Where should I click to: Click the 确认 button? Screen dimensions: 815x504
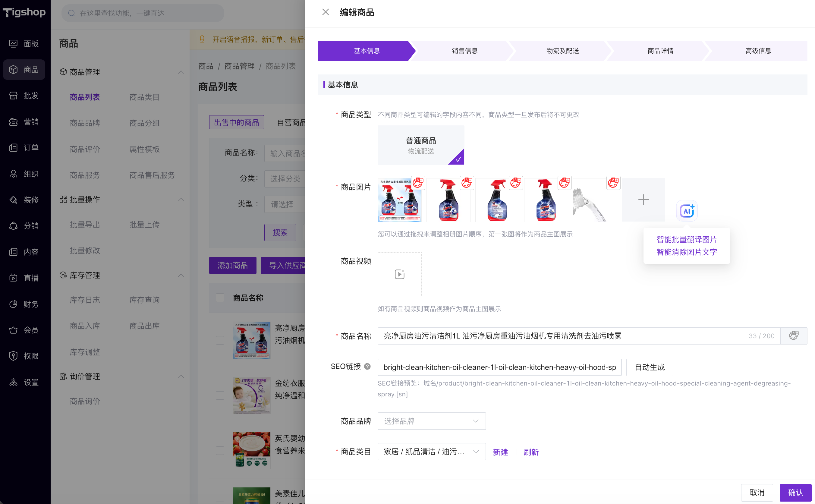tap(795, 493)
